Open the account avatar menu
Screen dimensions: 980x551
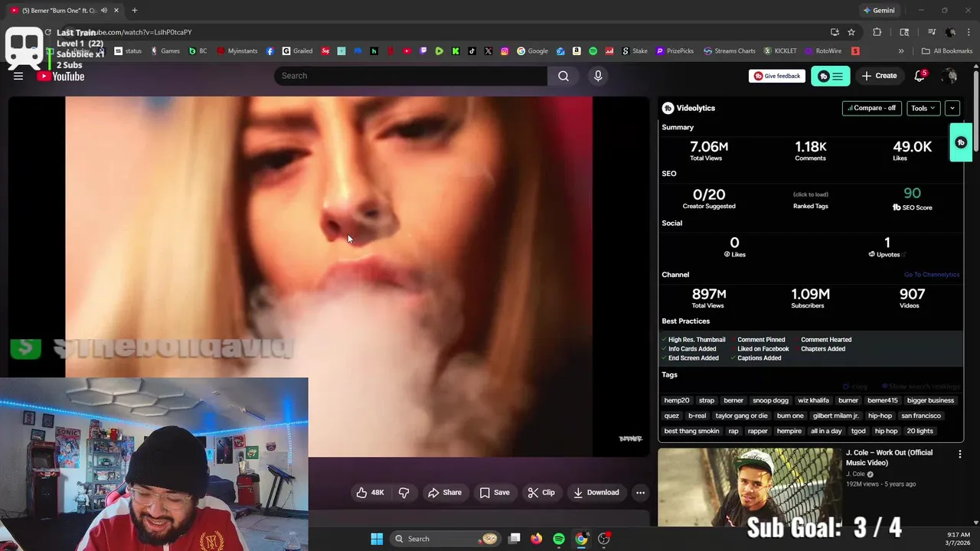pyautogui.click(x=950, y=76)
